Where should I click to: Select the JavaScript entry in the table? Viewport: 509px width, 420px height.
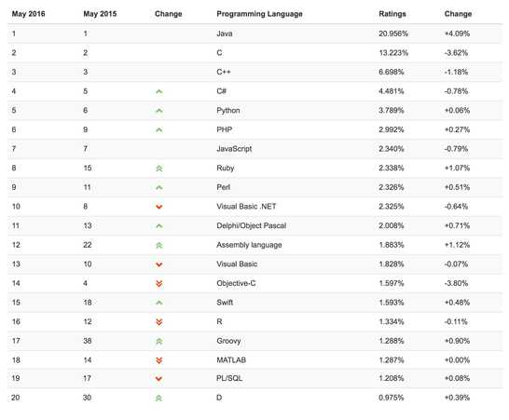(234, 149)
